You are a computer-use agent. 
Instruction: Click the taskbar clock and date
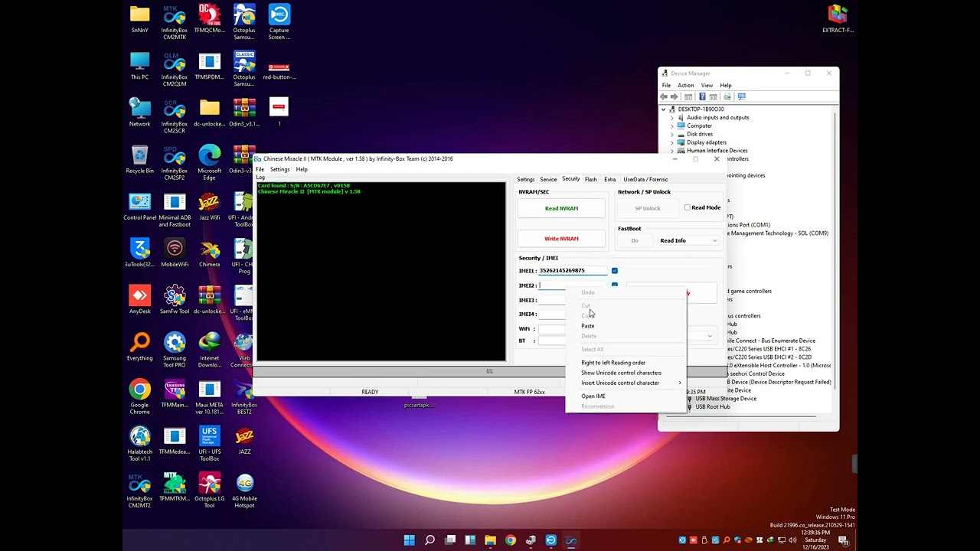(816, 540)
